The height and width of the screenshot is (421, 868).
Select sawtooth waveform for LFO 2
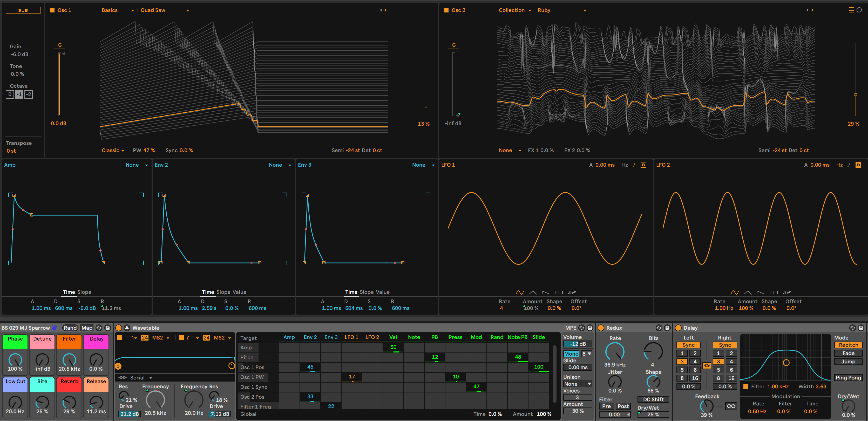[760, 292]
